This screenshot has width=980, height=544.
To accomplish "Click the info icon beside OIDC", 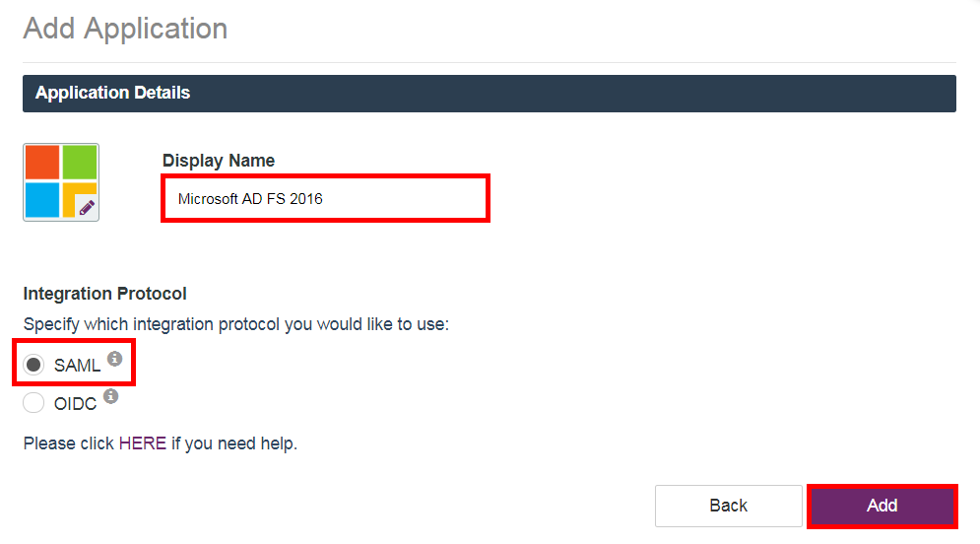I will coord(110,396).
